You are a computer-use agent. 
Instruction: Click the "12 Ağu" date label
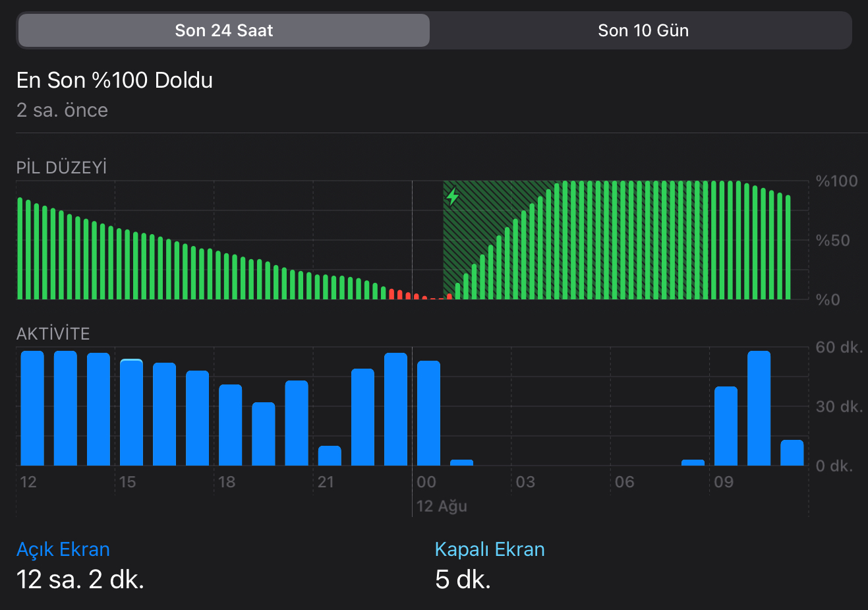pos(442,506)
